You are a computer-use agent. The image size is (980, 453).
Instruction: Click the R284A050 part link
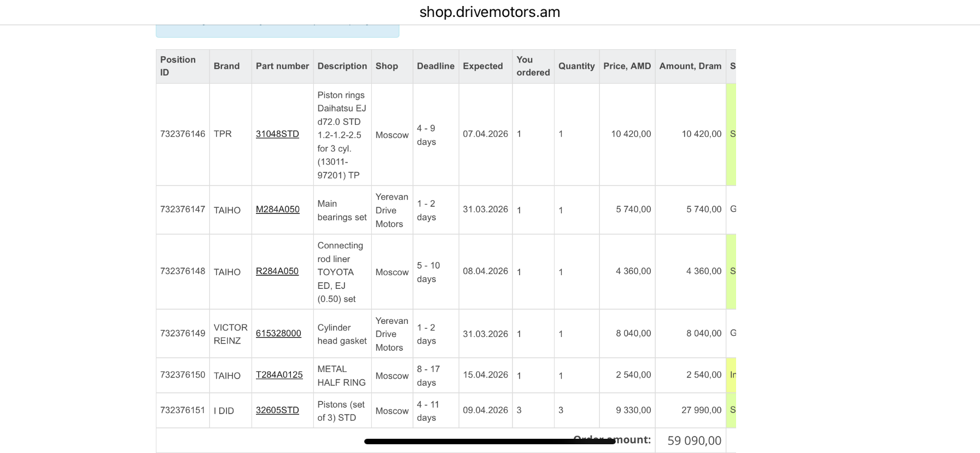point(277,271)
